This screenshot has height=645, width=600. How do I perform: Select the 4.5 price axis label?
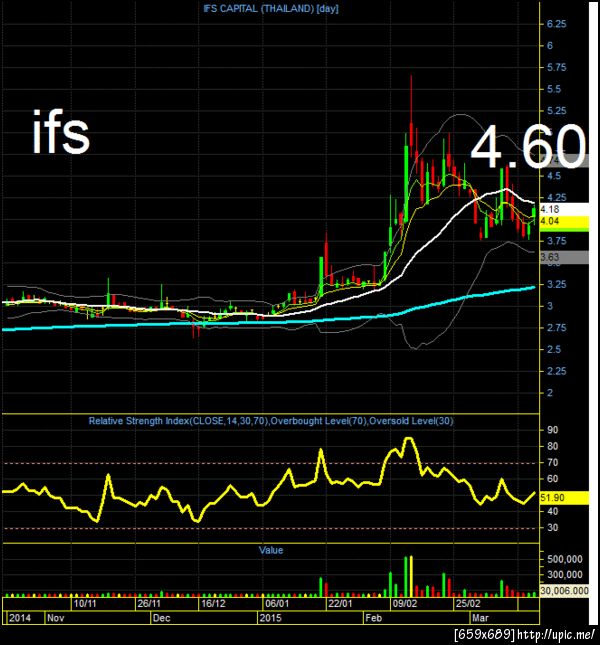[x=554, y=176]
